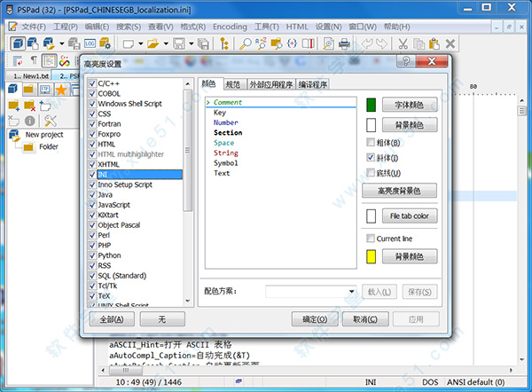
Task: Click the yellow current line color swatch
Action: 372,256
